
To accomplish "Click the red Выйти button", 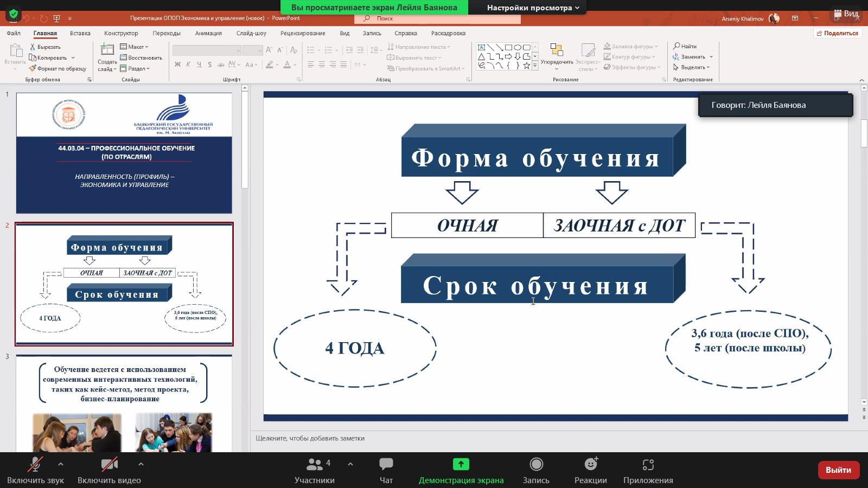I will click(838, 470).
